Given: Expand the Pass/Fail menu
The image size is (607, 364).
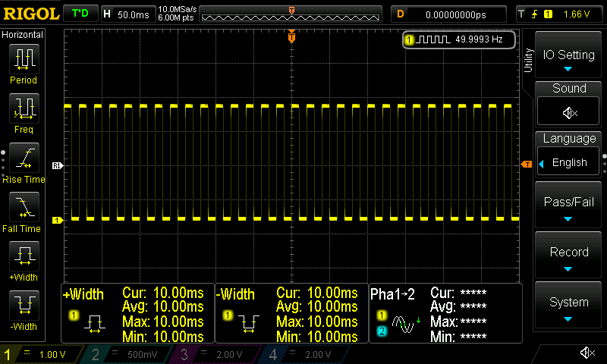Looking at the screenshot, I should click(569, 207).
